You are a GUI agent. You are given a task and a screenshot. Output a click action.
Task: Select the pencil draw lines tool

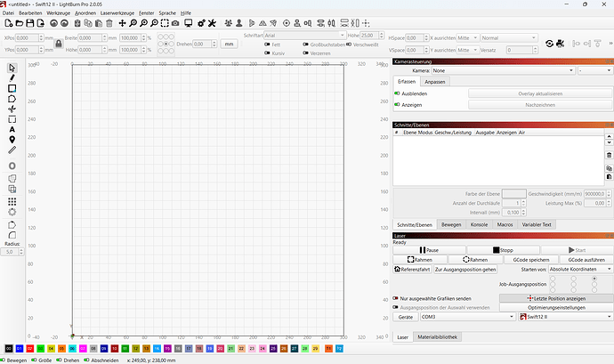pos(12,78)
